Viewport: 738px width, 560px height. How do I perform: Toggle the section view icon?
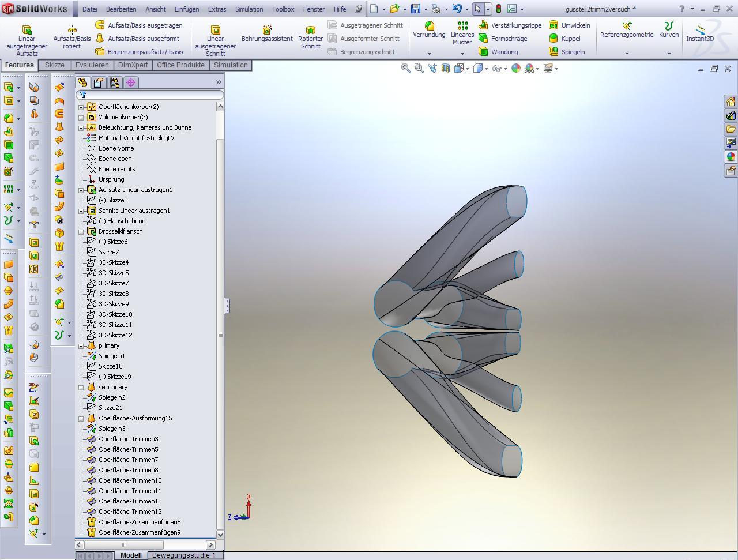coord(446,69)
